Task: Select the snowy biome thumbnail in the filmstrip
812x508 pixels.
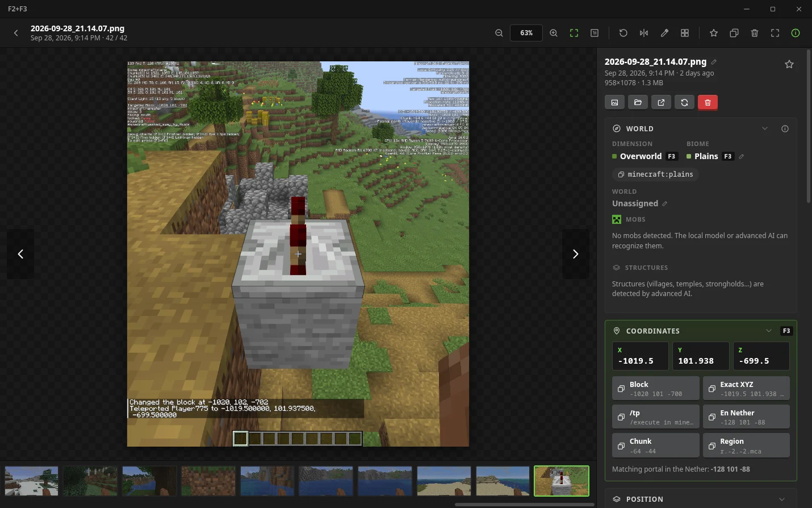Action: tap(31, 481)
